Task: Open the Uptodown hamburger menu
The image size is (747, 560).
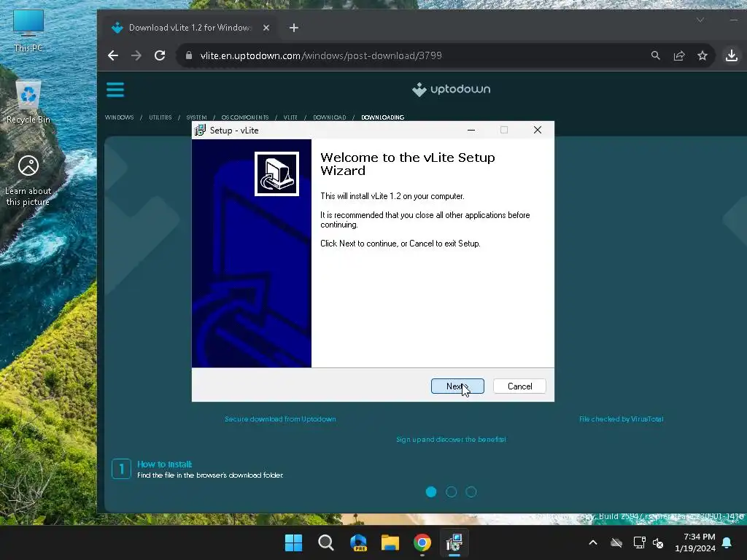Action: tap(115, 90)
